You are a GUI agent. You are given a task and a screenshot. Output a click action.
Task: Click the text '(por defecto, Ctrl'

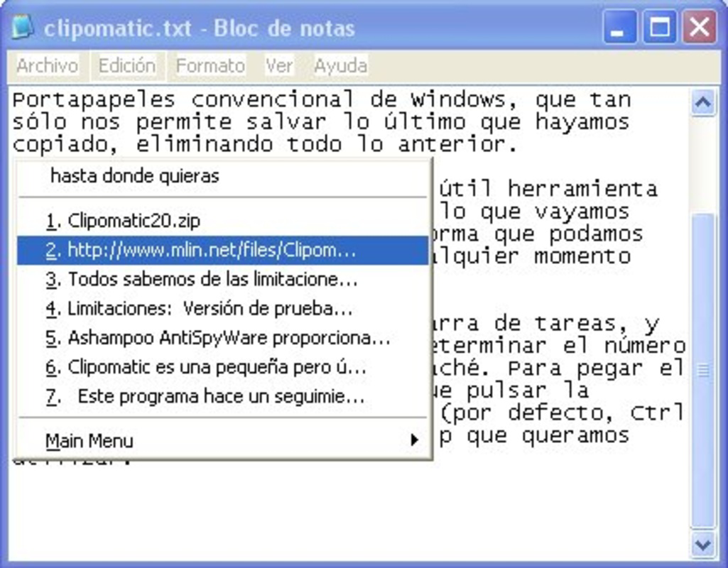(x=562, y=413)
